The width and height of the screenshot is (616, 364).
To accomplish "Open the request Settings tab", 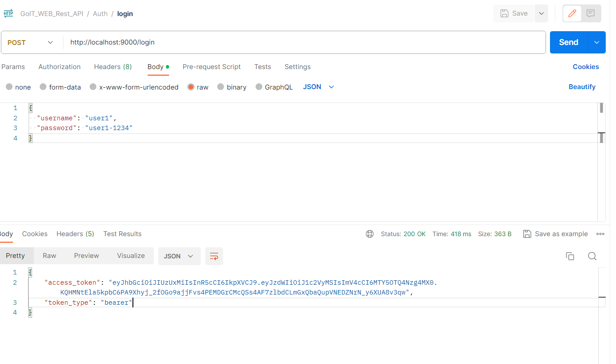I will (298, 67).
